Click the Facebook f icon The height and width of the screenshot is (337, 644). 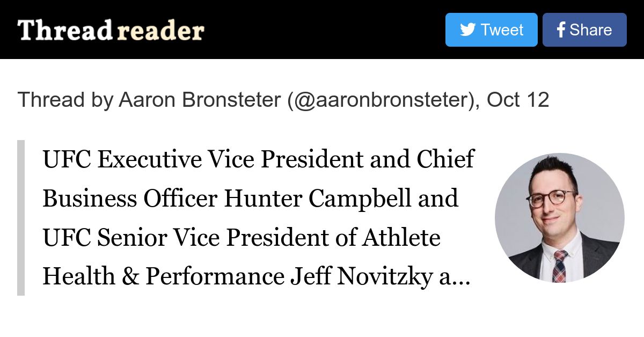(x=560, y=30)
